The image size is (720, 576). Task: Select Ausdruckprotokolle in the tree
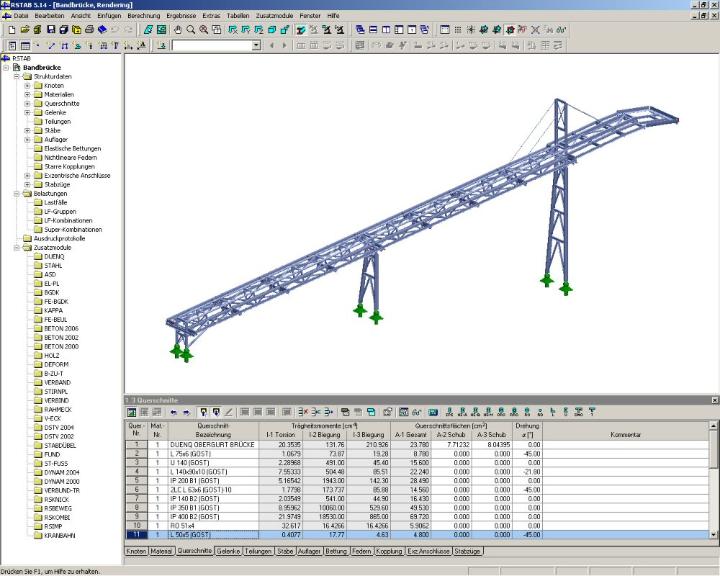click(x=59, y=238)
